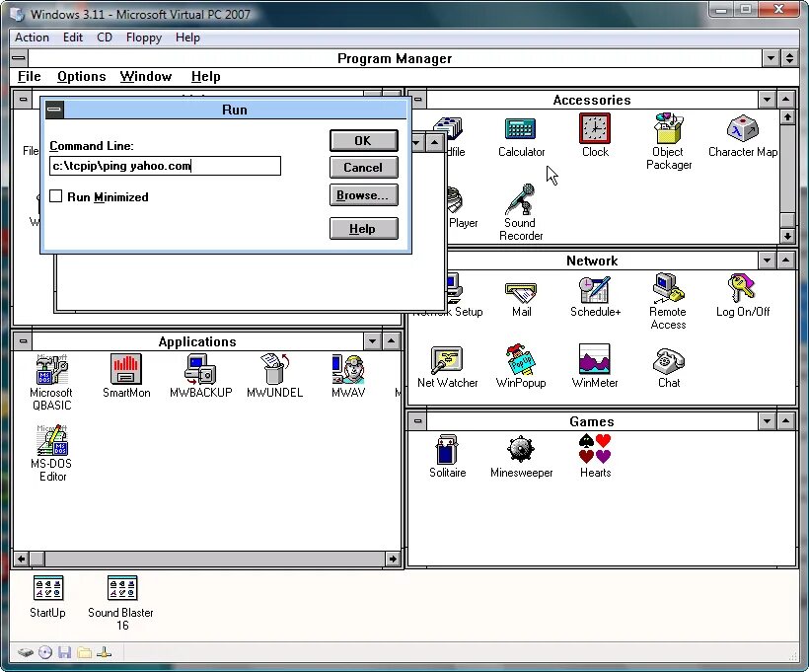Open the Mail icon in Network group

pos(521,292)
